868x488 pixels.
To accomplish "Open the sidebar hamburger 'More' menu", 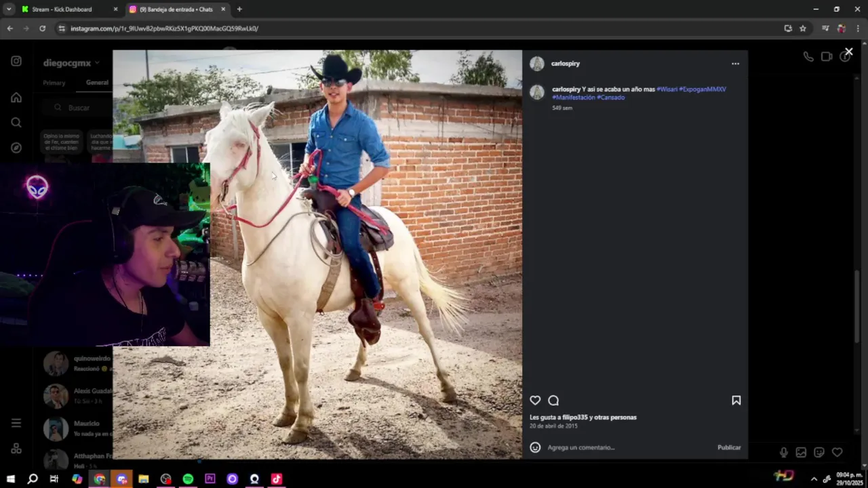I will pos(16,423).
